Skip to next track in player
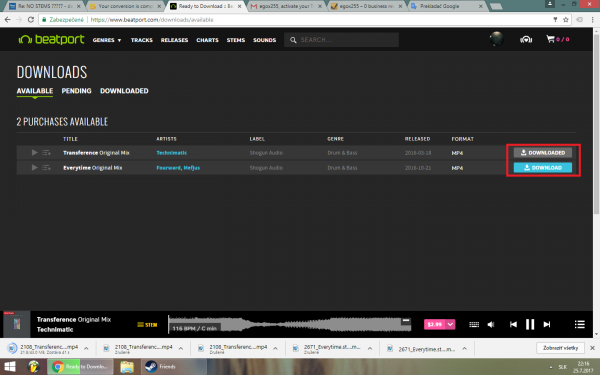The height and width of the screenshot is (375, 600). pyautogui.click(x=547, y=324)
